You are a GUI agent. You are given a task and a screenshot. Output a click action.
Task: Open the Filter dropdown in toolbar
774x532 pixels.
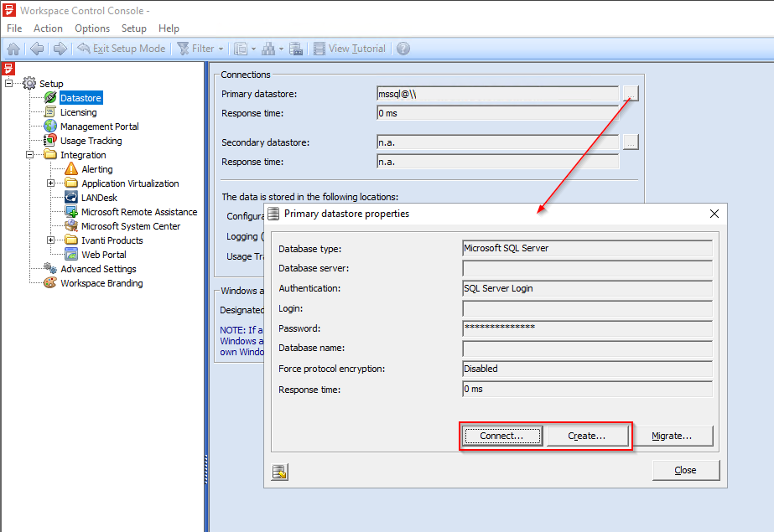(200, 48)
